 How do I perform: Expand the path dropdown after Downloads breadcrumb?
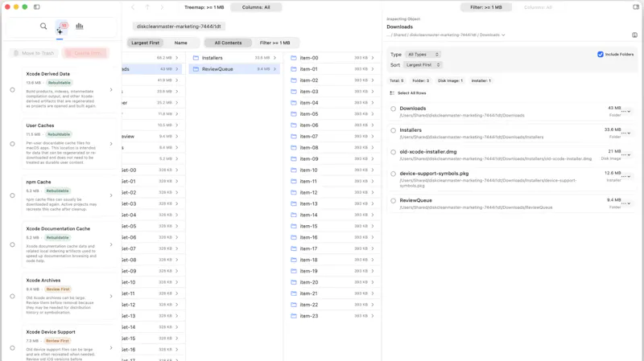pos(503,35)
